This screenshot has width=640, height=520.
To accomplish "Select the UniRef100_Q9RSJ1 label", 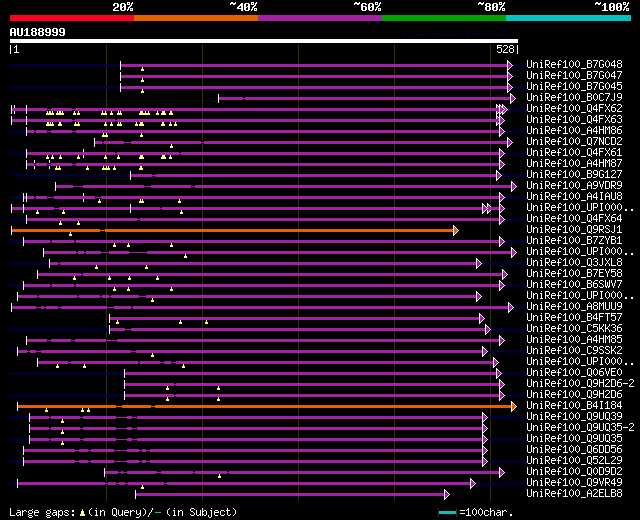I will [x=574, y=230].
